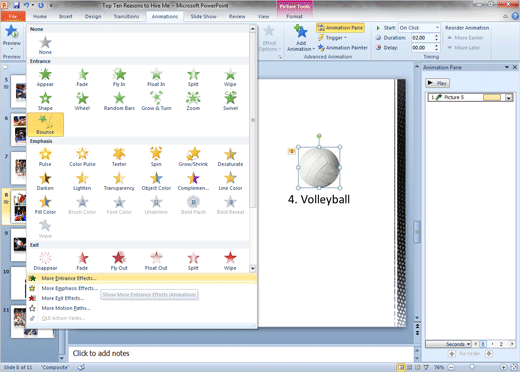This screenshot has width=520, height=372.
Task: Toggle the Animation Pane button
Action: click(340, 28)
